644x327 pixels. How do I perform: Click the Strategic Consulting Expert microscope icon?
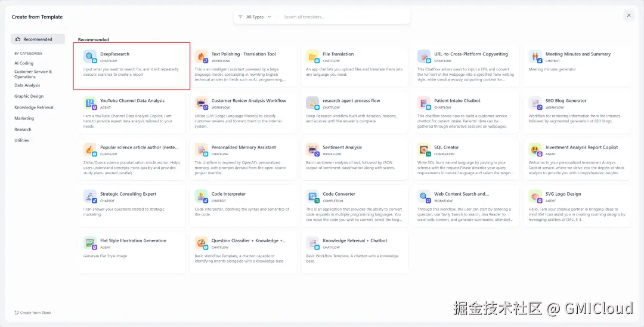(89, 196)
